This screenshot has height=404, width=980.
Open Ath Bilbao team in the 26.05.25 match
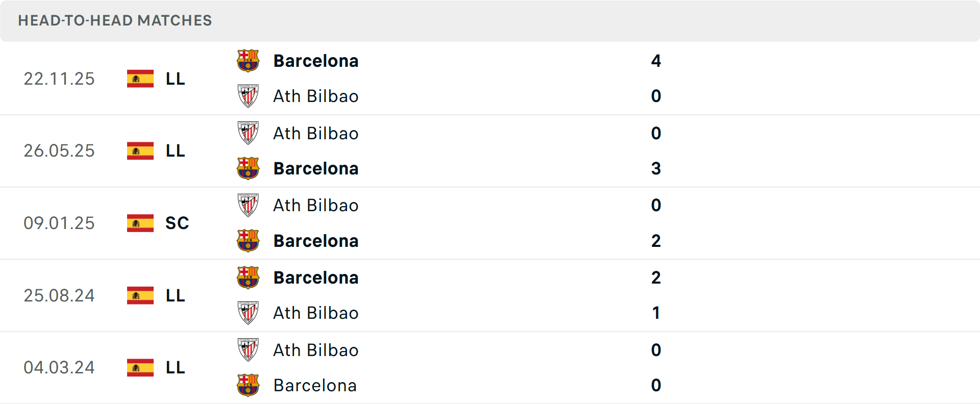tap(316, 133)
